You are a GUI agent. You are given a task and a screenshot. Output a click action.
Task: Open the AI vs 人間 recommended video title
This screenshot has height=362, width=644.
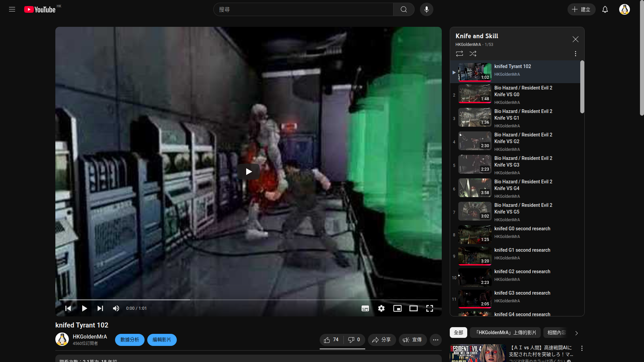tap(541, 351)
